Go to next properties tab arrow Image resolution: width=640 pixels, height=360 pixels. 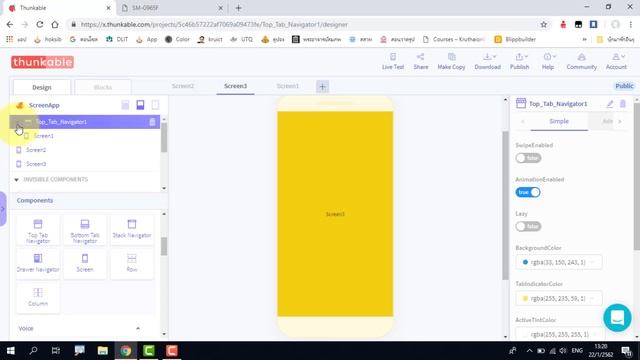click(x=620, y=121)
